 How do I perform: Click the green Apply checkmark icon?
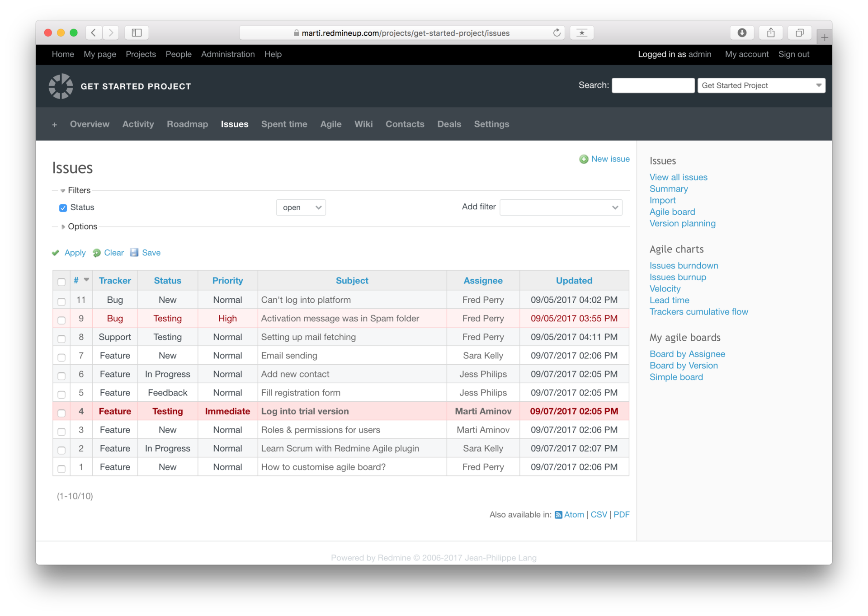[x=56, y=253]
